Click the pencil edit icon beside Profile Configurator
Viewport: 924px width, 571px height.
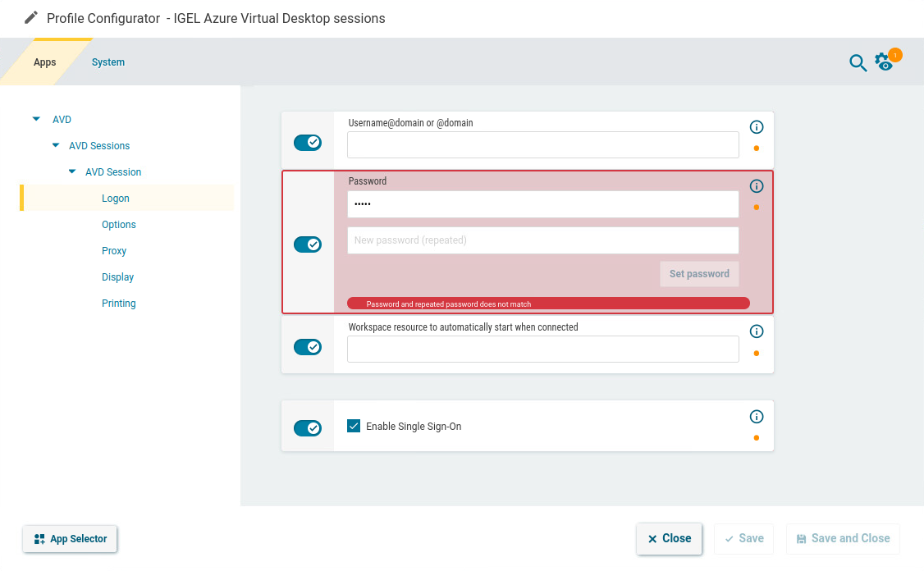coord(31,17)
